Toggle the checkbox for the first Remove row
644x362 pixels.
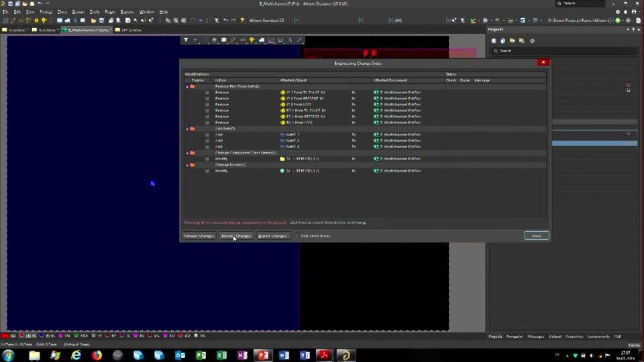(207, 93)
